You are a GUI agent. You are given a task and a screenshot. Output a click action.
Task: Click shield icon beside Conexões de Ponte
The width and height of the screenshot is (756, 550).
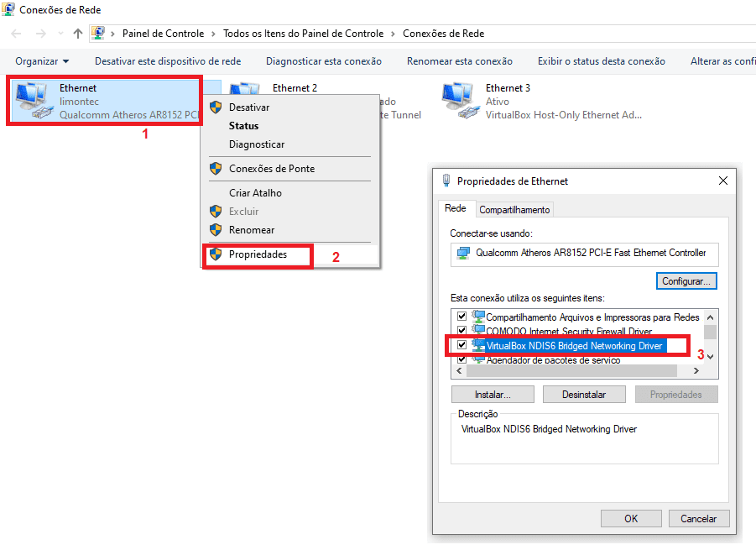coord(216,169)
